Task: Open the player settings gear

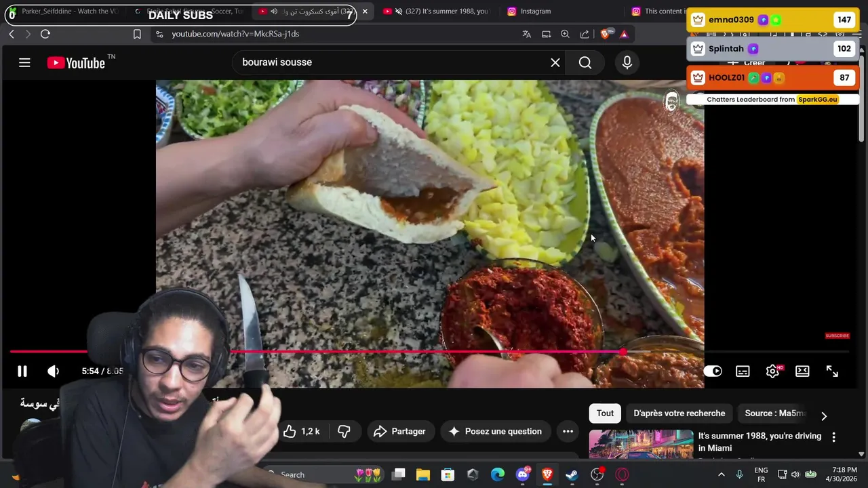Action: (x=772, y=371)
